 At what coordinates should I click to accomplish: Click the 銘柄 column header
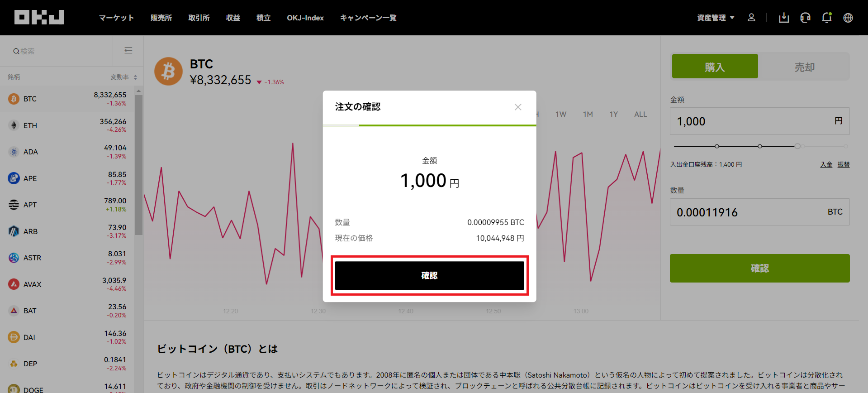[x=14, y=77]
